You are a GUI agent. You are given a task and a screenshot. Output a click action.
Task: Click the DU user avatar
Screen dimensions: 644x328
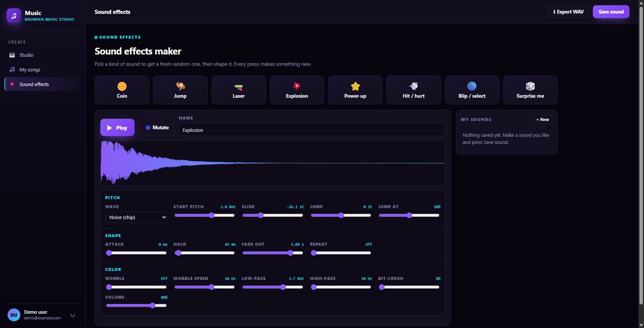[14, 315]
